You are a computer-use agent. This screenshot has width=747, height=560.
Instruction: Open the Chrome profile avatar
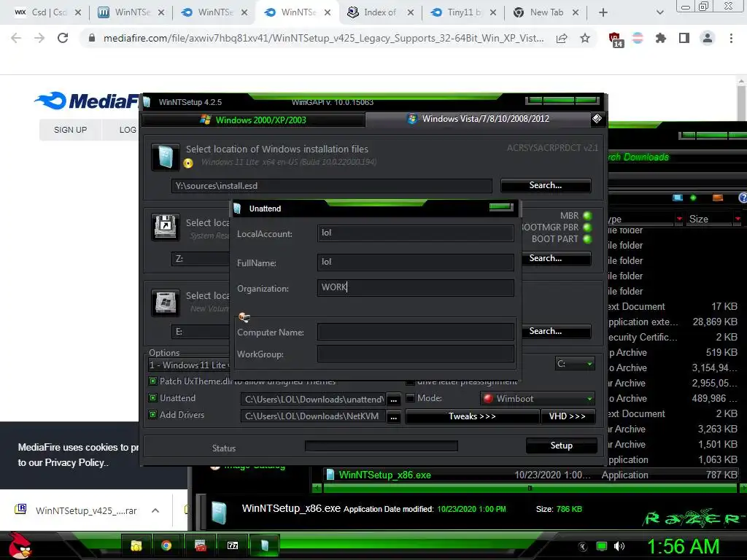(708, 38)
